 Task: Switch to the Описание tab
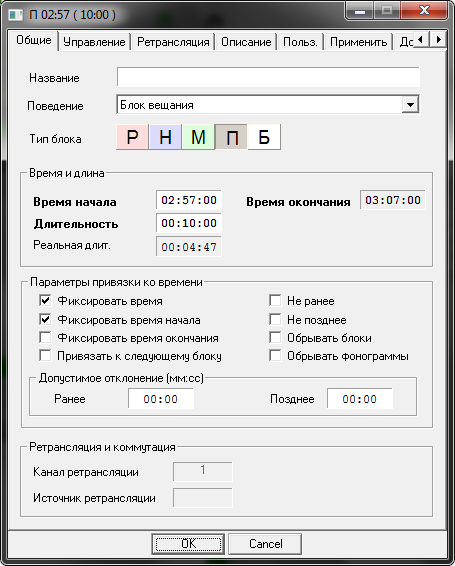tap(246, 42)
